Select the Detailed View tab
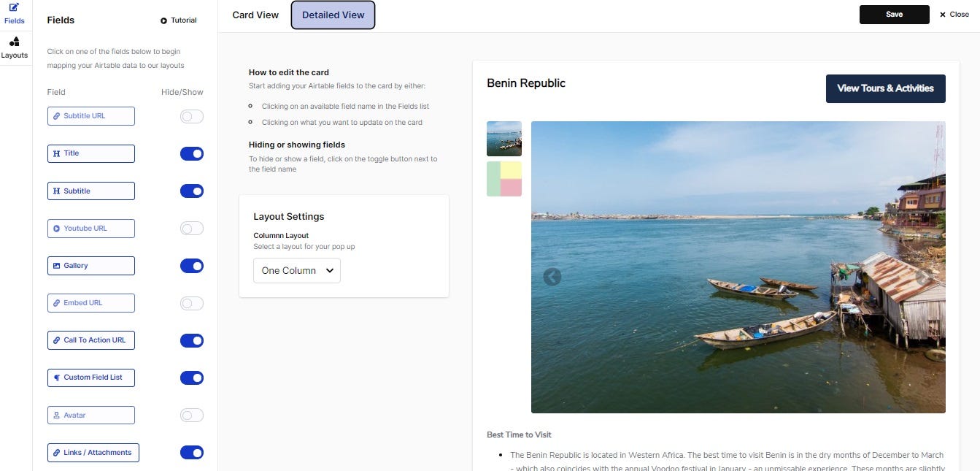The width and height of the screenshot is (980, 471). [x=333, y=15]
